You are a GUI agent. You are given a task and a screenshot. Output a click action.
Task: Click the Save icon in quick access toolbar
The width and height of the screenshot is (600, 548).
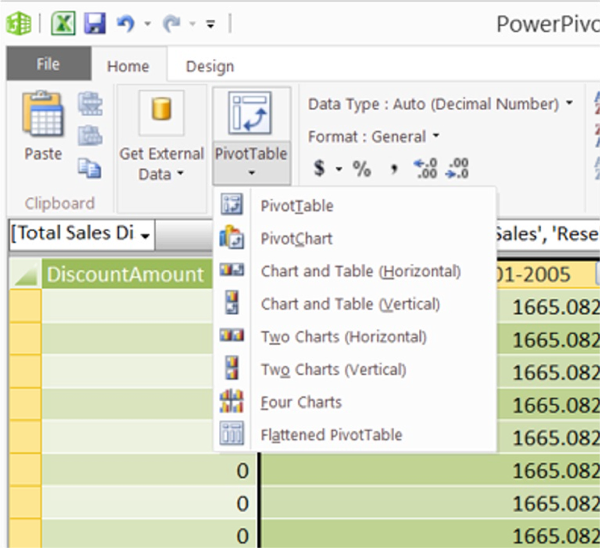click(94, 23)
